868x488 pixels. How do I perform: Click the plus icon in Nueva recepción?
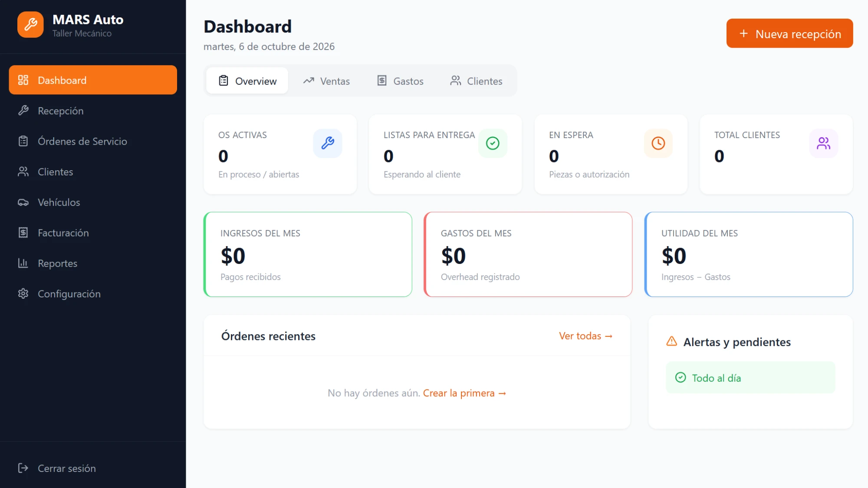tap(743, 33)
